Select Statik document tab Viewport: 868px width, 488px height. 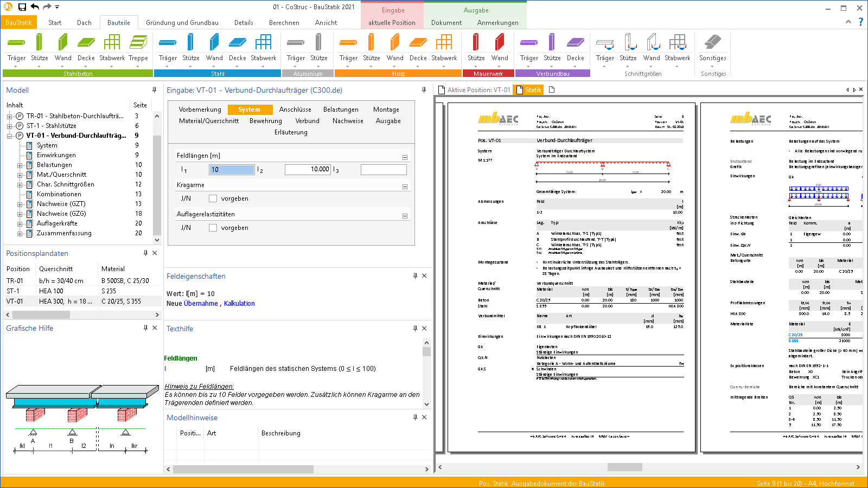528,90
